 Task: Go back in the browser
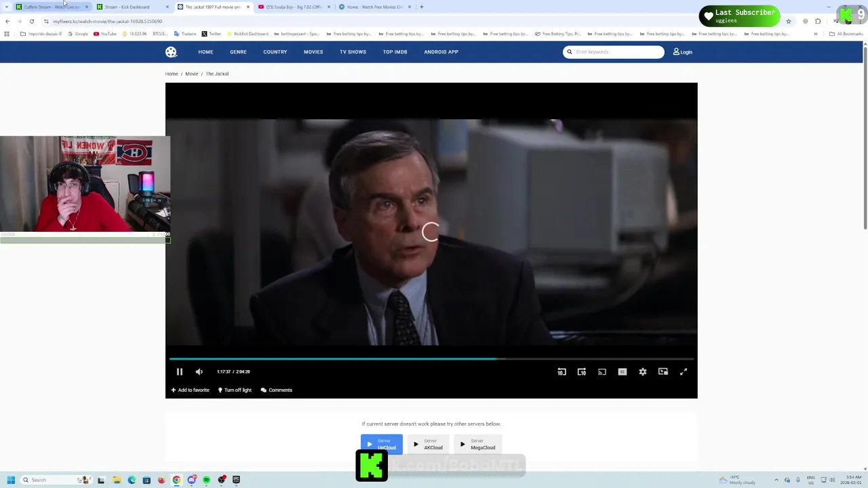[7, 21]
